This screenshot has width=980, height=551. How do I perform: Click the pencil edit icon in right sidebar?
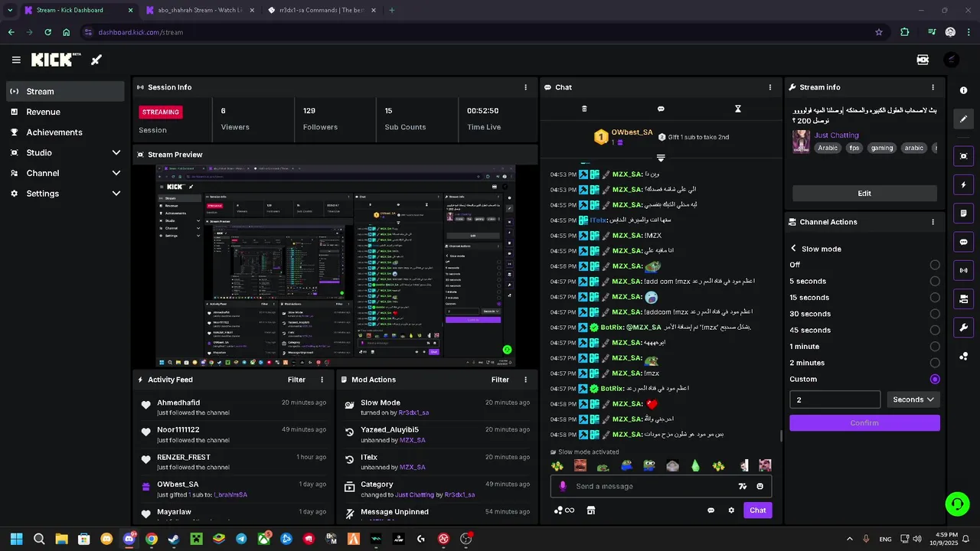(x=964, y=119)
